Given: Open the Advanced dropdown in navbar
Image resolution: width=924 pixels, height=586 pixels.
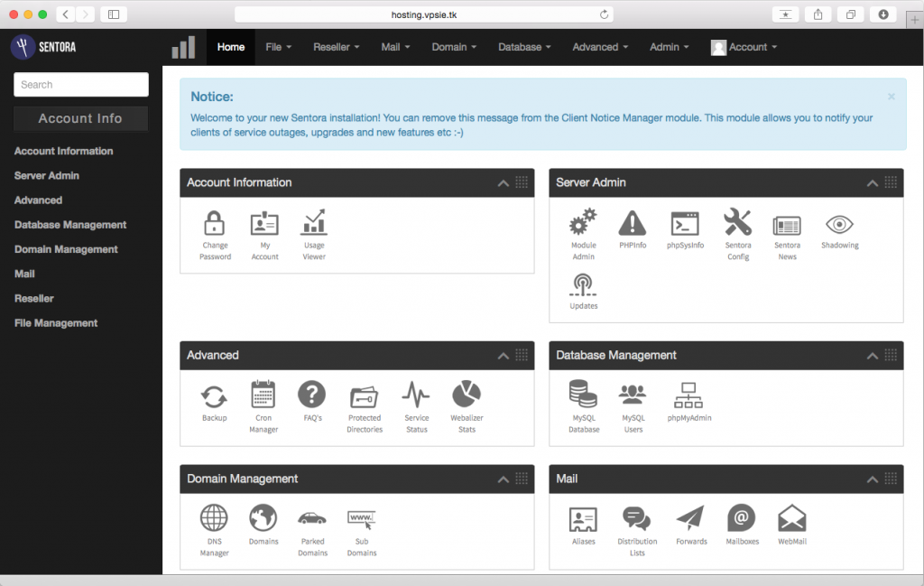Looking at the screenshot, I should tap(600, 47).
